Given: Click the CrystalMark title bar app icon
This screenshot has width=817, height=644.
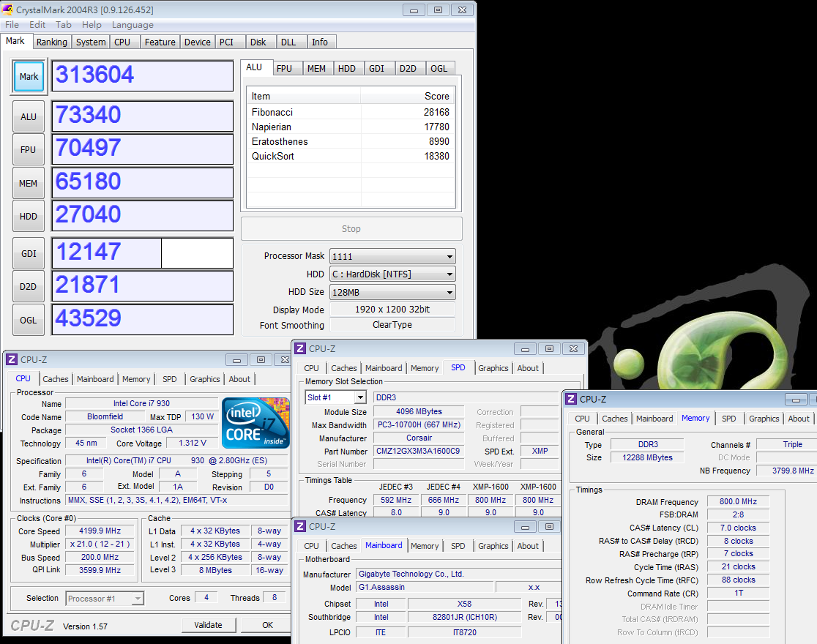Looking at the screenshot, I should click(9, 10).
